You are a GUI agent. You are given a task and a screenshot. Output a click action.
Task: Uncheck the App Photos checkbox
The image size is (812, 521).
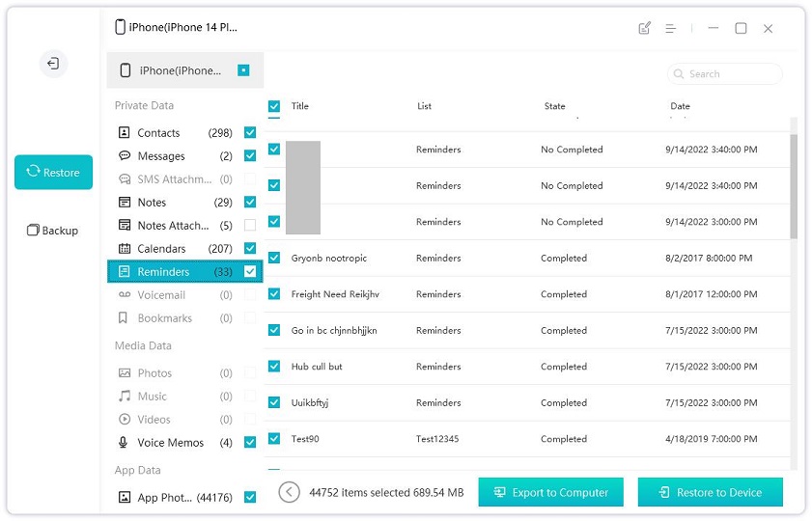click(250, 497)
